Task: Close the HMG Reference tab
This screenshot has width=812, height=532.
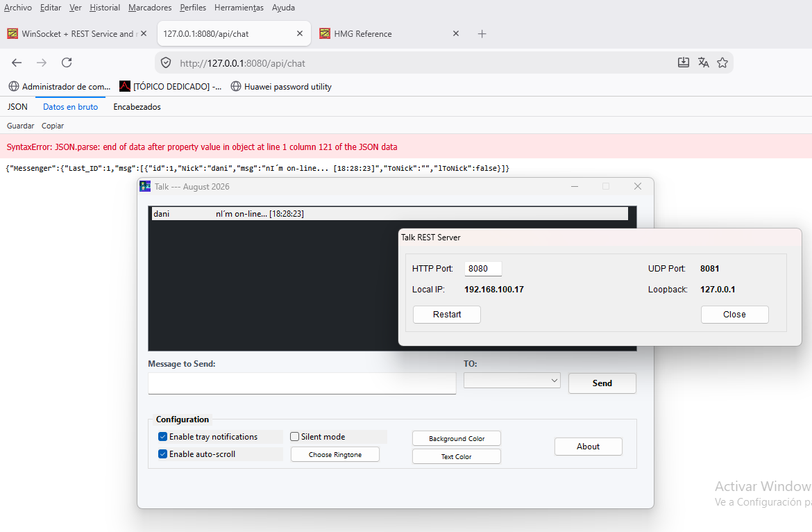Action: pos(456,33)
